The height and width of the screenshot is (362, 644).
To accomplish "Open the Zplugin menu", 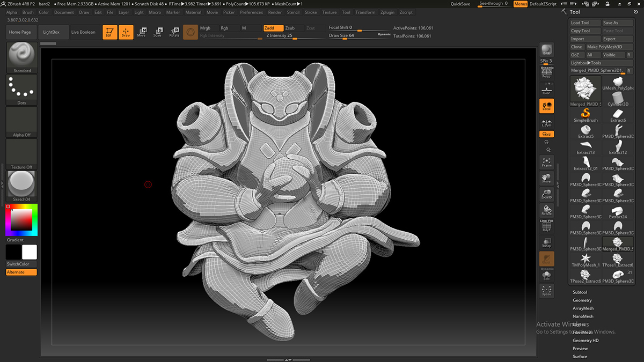I will (387, 12).
